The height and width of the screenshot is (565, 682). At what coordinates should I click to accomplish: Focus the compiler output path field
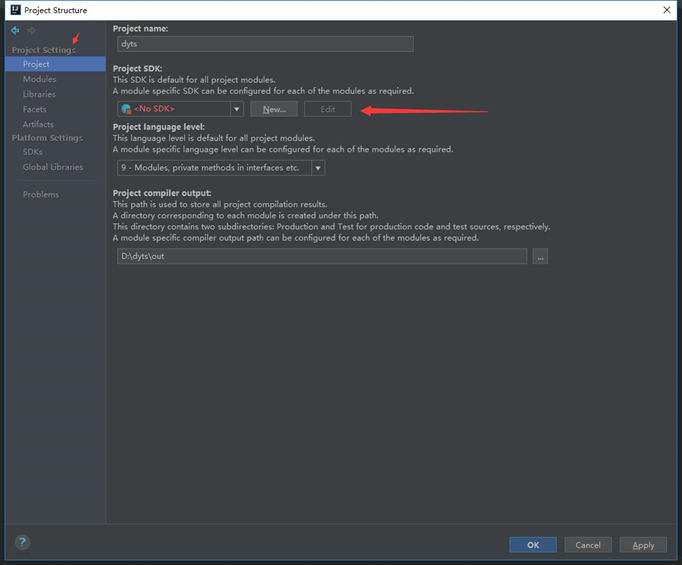click(322, 257)
